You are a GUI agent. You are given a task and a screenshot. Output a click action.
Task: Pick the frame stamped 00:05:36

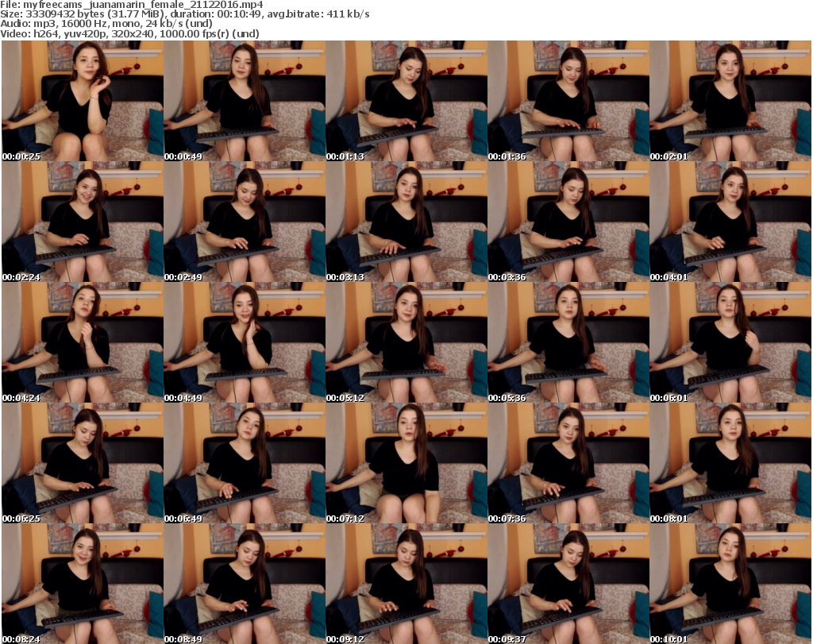pos(568,343)
